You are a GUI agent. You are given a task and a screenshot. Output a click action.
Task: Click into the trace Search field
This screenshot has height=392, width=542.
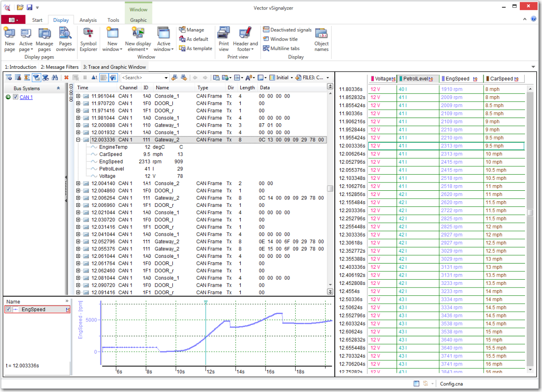click(141, 78)
